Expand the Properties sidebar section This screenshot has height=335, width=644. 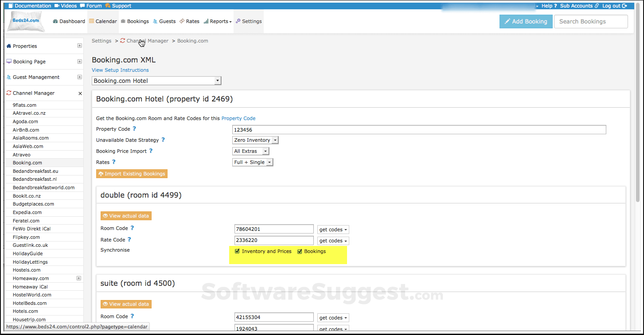point(80,46)
